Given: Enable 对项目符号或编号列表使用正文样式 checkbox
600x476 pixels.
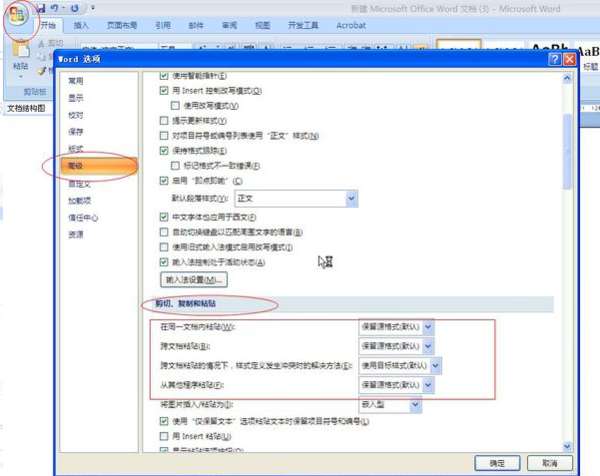Looking at the screenshot, I should tap(164, 135).
